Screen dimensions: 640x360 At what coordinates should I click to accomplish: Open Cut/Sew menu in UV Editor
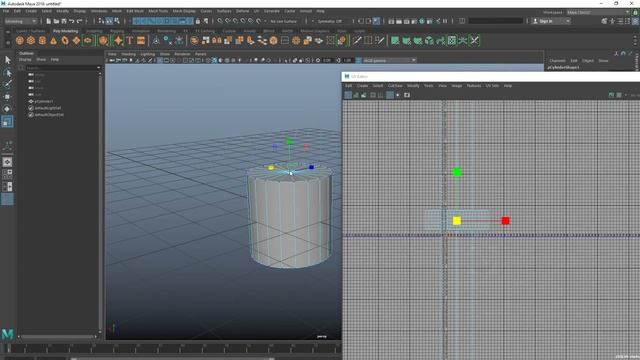[x=395, y=86]
